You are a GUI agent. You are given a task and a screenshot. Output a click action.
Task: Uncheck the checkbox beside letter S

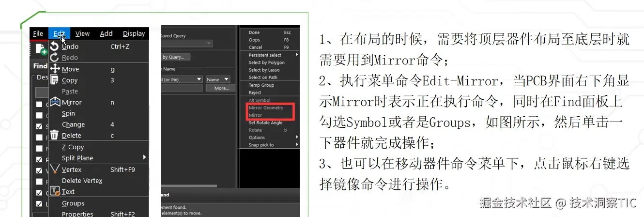tap(39, 126)
